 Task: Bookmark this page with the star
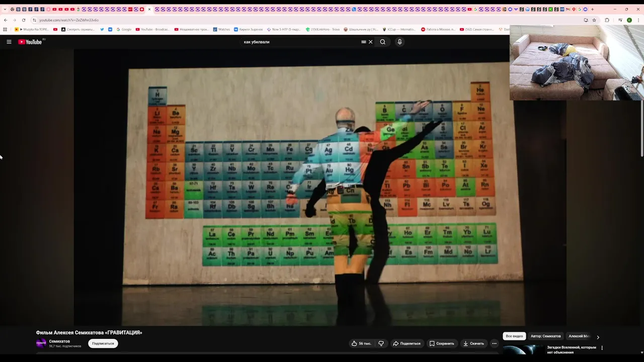click(x=594, y=20)
